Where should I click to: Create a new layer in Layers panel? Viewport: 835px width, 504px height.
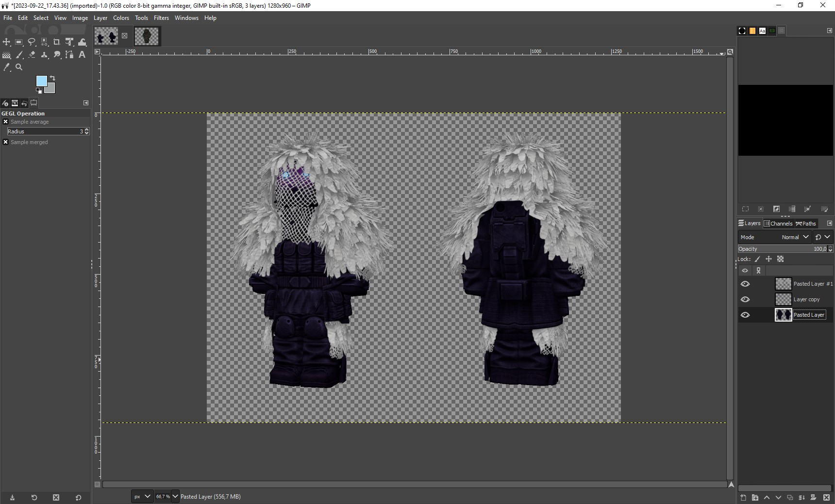tap(743, 497)
